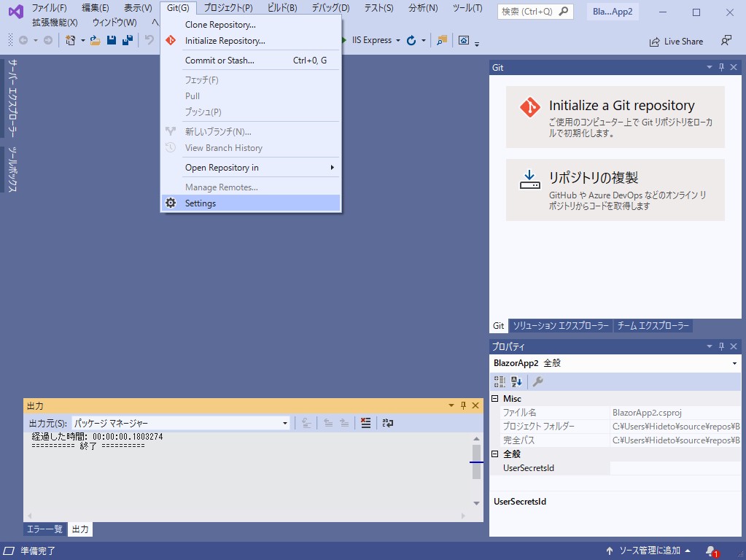The width and height of the screenshot is (746, 560).
Task: Switch to the ソリューション エクスプローラー tab
Action: tap(559, 326)
